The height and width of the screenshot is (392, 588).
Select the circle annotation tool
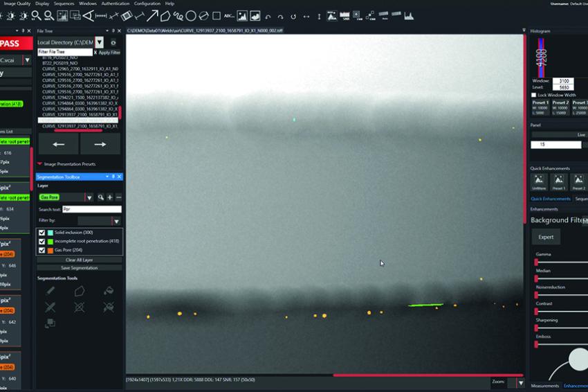click(x=191, y=16)
